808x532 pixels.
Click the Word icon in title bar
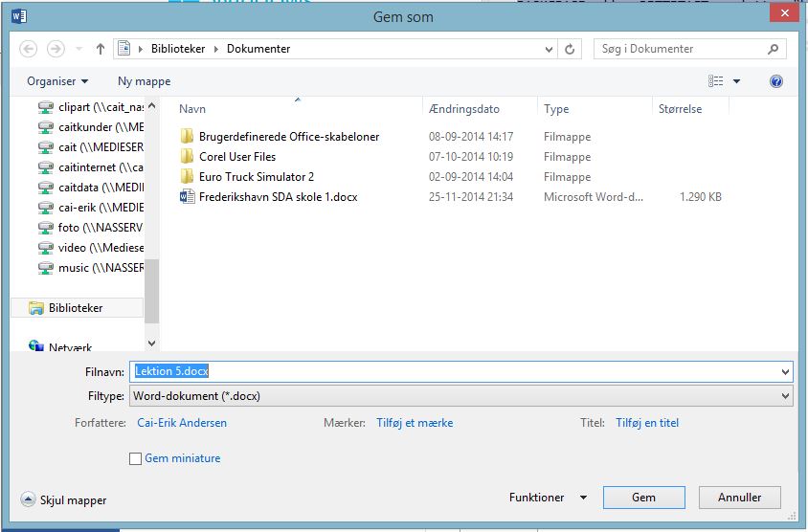click(x=19, y=16)
